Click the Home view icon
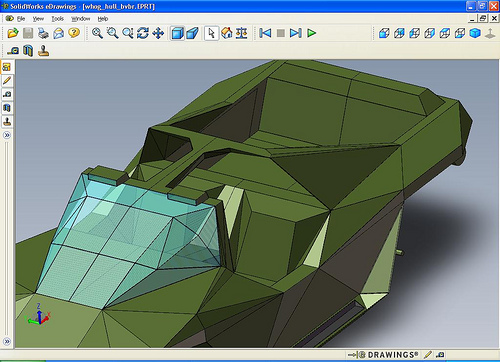Viewport: 500px width, 362px height. click(227, 33)
